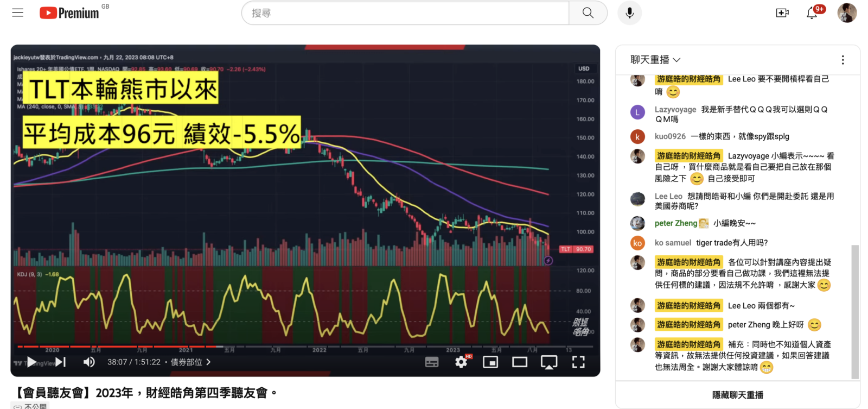Toggle subtitles/captions on the player
This screenshot has width=868, height=409.
tap(432, 362)
